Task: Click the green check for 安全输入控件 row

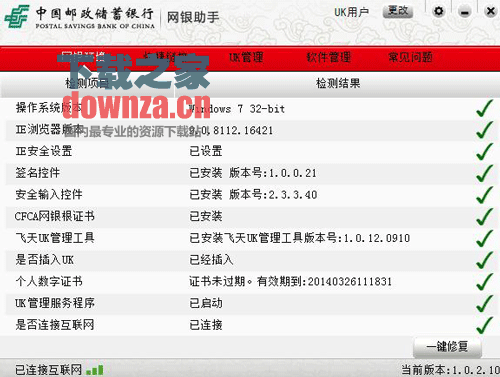Action: click(485, 195)
